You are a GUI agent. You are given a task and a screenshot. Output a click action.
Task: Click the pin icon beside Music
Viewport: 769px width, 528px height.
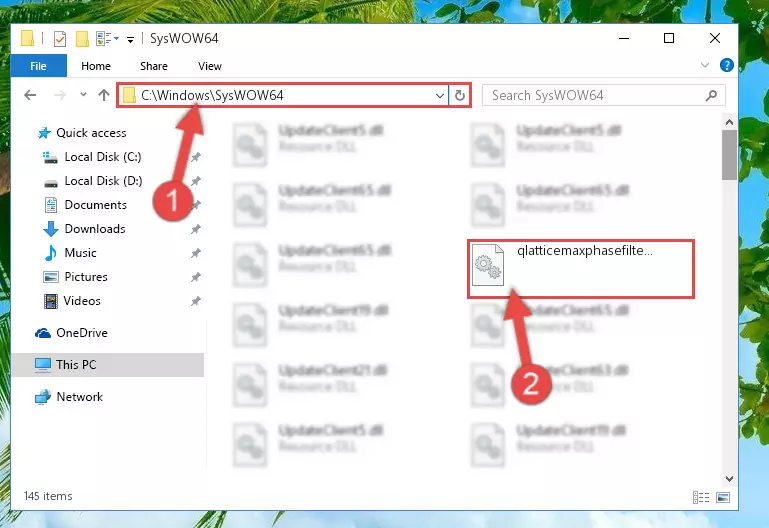coord(195,253)
